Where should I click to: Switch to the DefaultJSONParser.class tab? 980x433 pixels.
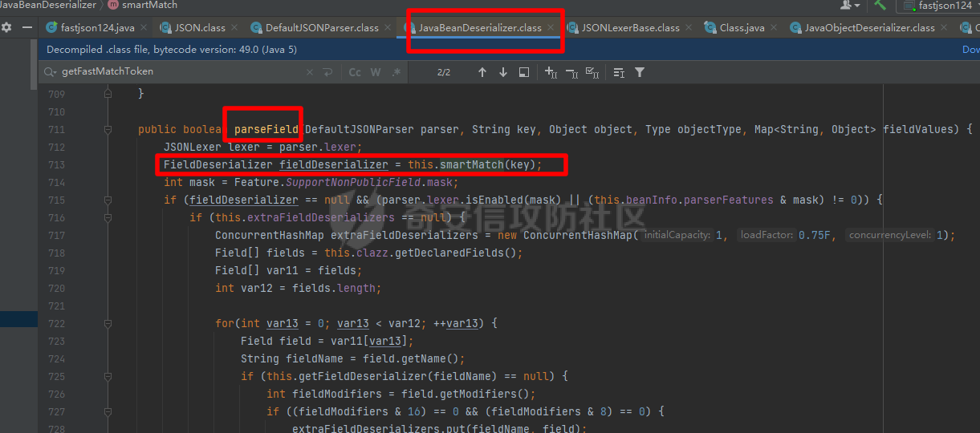321,27
